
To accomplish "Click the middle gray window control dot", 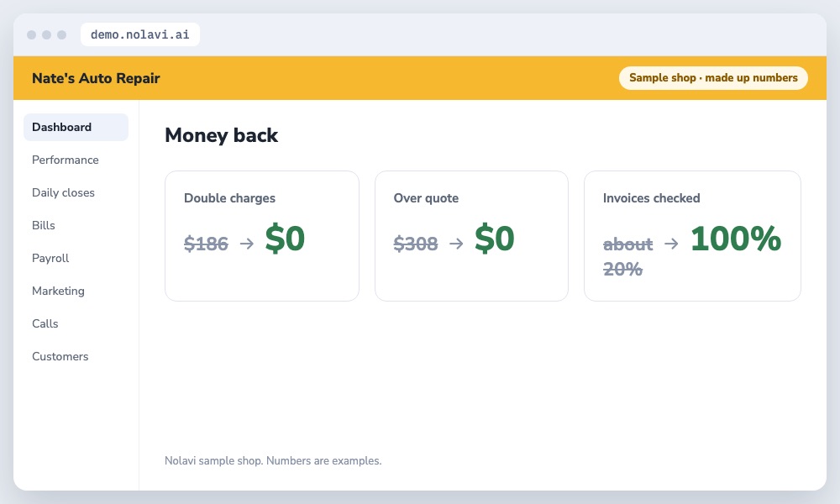I will pyautogui.click(x=46, y=34).
